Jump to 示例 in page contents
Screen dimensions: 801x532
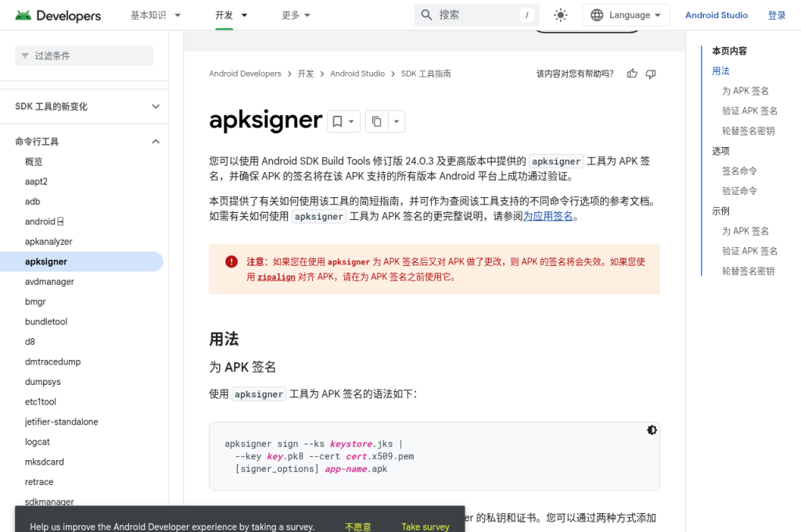[x=720, y=211]
